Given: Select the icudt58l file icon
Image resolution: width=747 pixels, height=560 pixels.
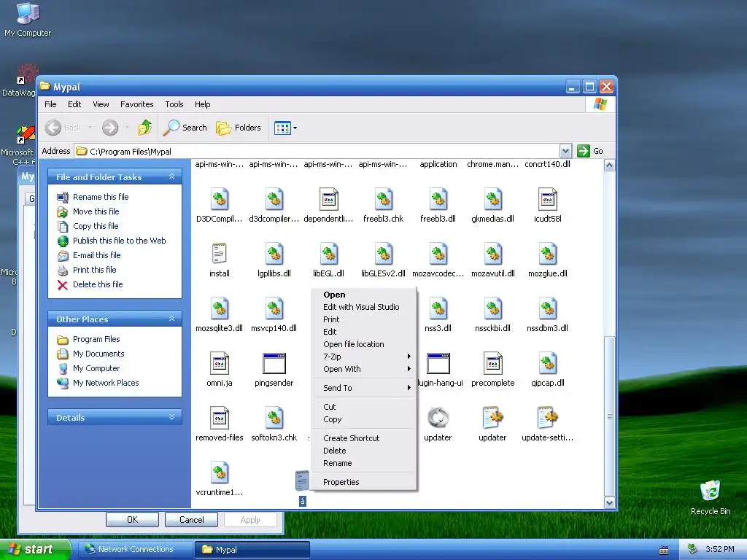Looking at the screenshot, I should tap(547, 200).
